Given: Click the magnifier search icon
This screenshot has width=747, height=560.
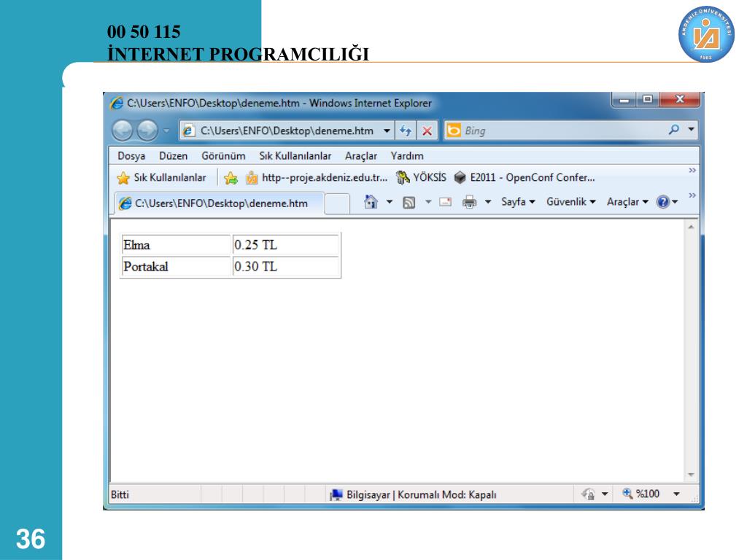Looking at the screenshot, I should point(673,130).
